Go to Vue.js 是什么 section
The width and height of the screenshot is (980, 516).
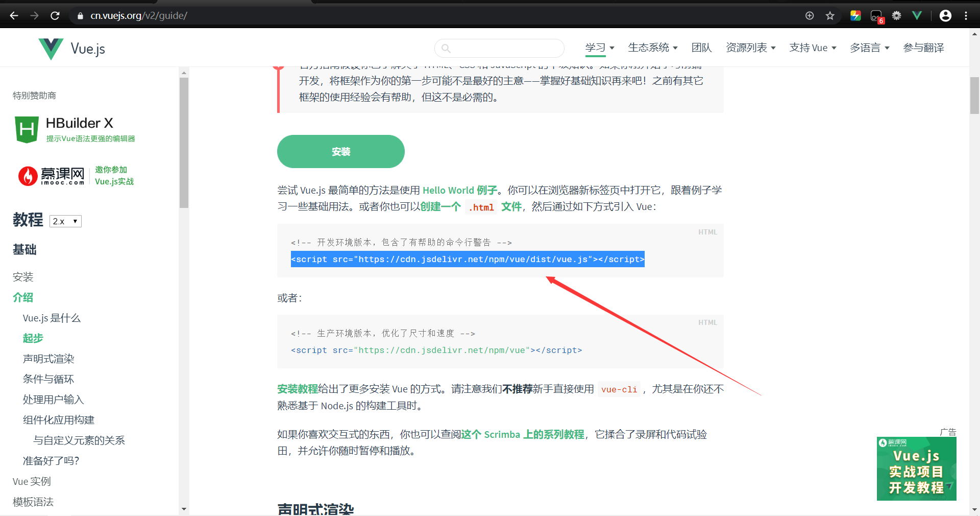pos(52,318)
